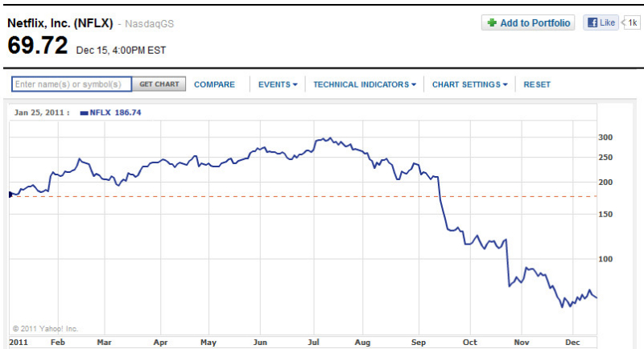This screenshot has width=644, height=349.
Task: Click the Feb x-axis label
Action: [58, 343]
